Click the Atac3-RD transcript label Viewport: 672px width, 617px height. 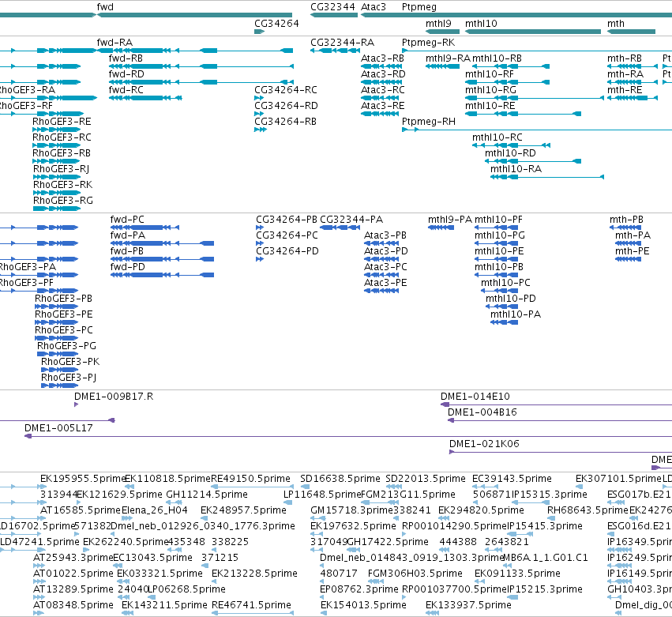(383, 74)
